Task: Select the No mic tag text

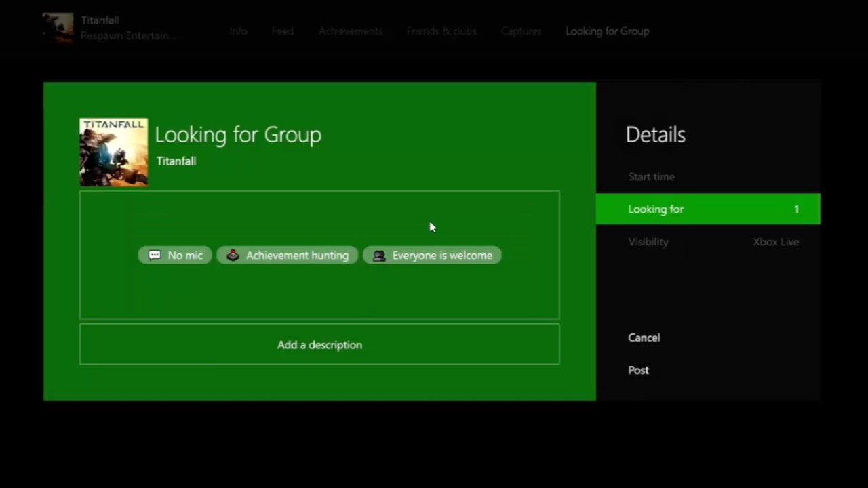Action: coord(185,256)
